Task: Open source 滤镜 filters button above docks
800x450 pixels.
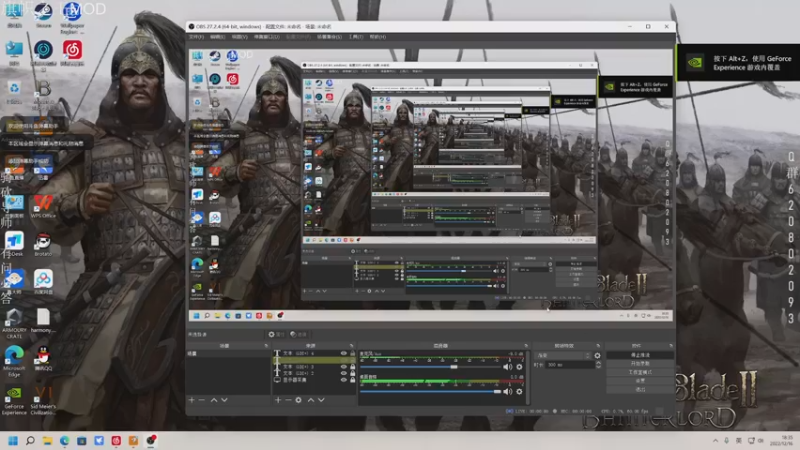Action: pyautogui.click(x=298, y=334)
